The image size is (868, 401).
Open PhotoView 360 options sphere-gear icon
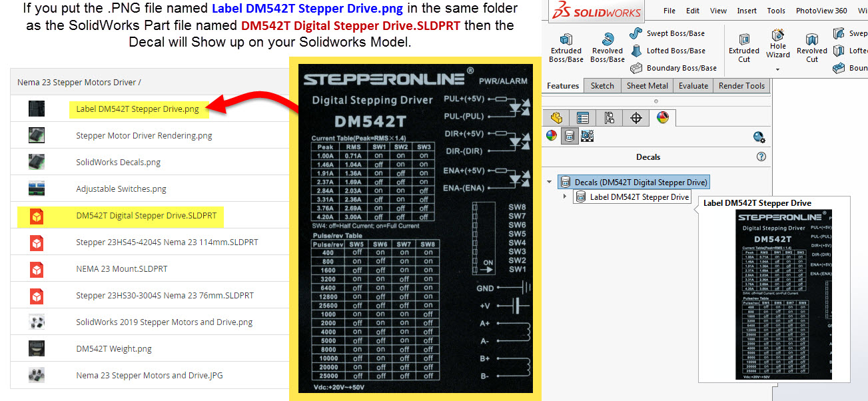759,137
